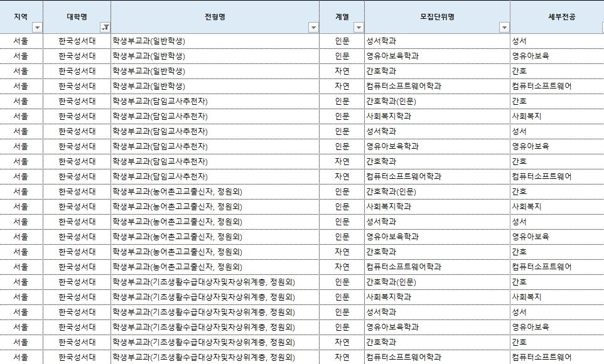Click 간호학과 in the 학생부교과(일반학생) rows

pos(381,71)
